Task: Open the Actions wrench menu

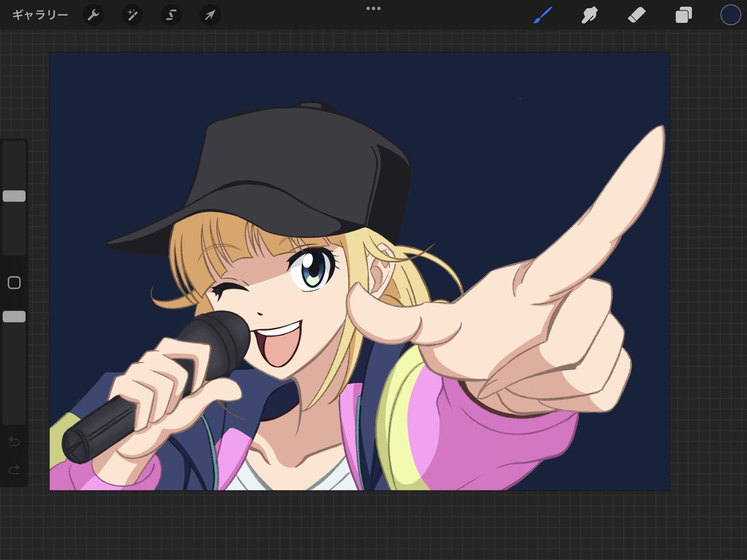Action: click(93, 15)
